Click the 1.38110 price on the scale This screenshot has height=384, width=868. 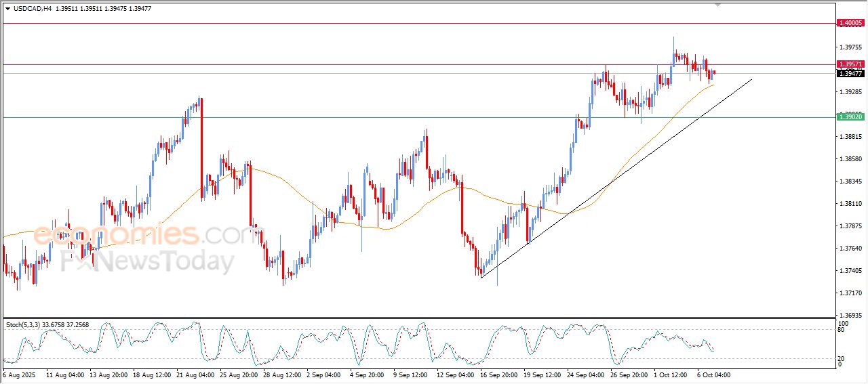[x=850, y=203]
